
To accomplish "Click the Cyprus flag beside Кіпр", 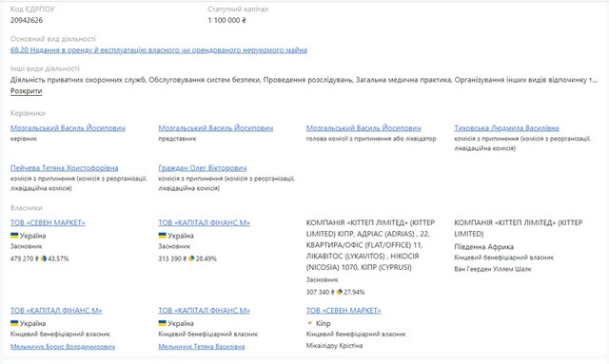I will coord(310,323).
